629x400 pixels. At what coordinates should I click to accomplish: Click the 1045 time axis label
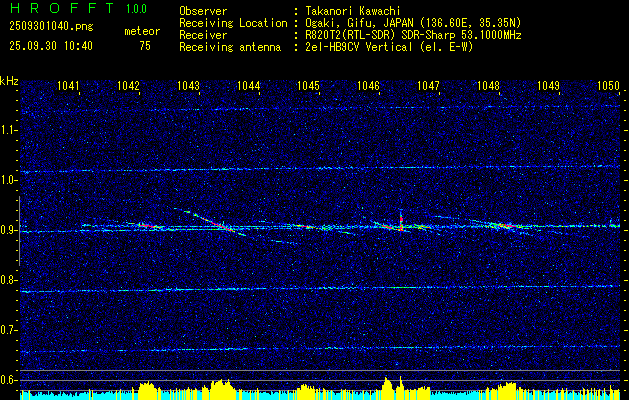pyautogui.click(x=308, y=85)
